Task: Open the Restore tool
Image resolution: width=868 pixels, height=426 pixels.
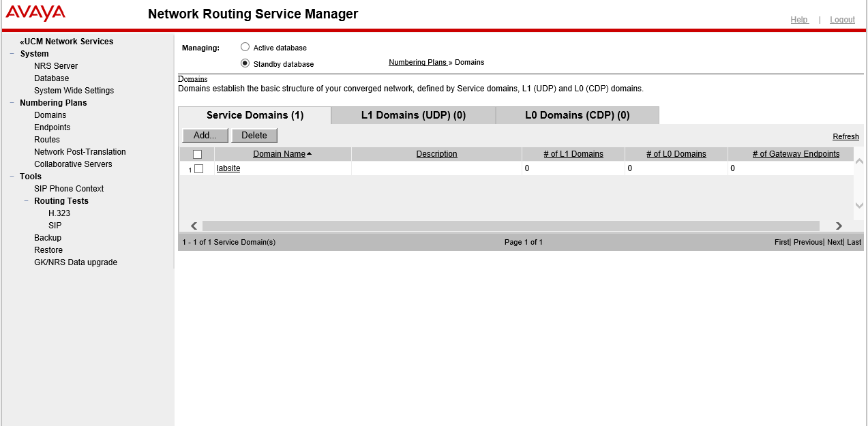Action: (x=48, y=250)
